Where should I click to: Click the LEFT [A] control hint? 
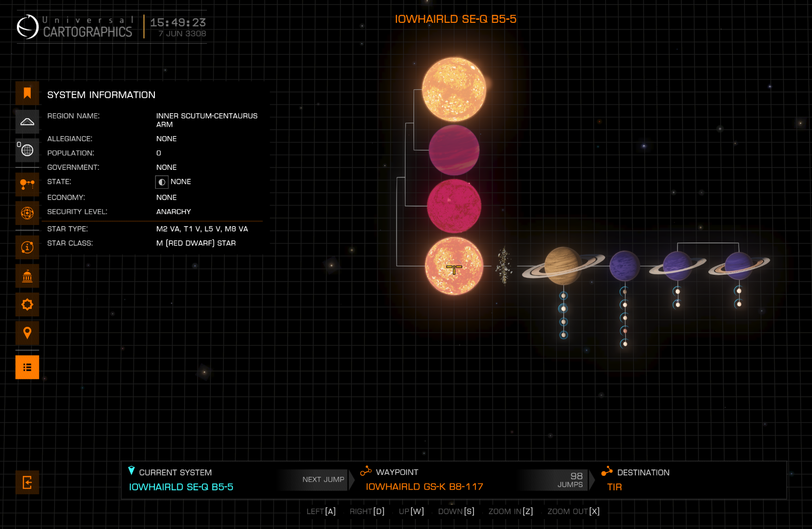(321, 511)
